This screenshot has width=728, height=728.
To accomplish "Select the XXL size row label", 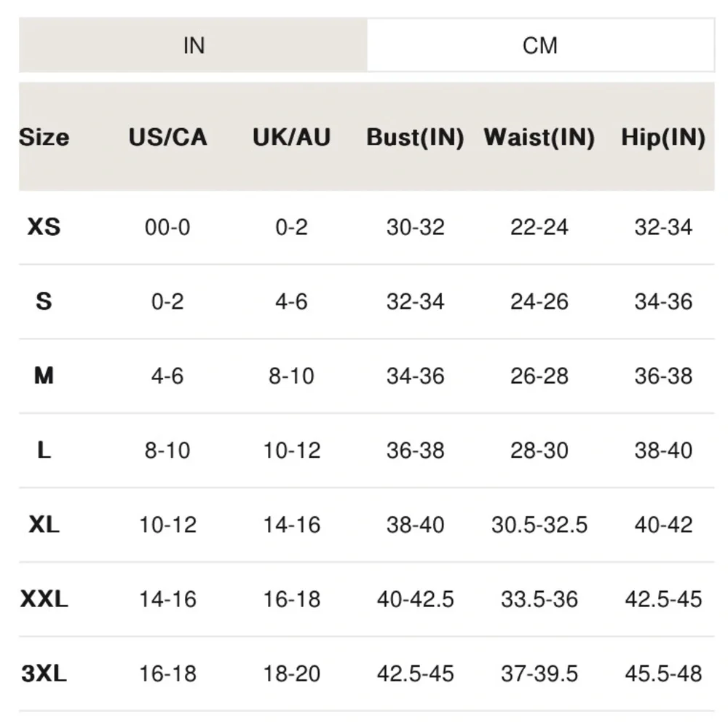I will pos(44,599).
